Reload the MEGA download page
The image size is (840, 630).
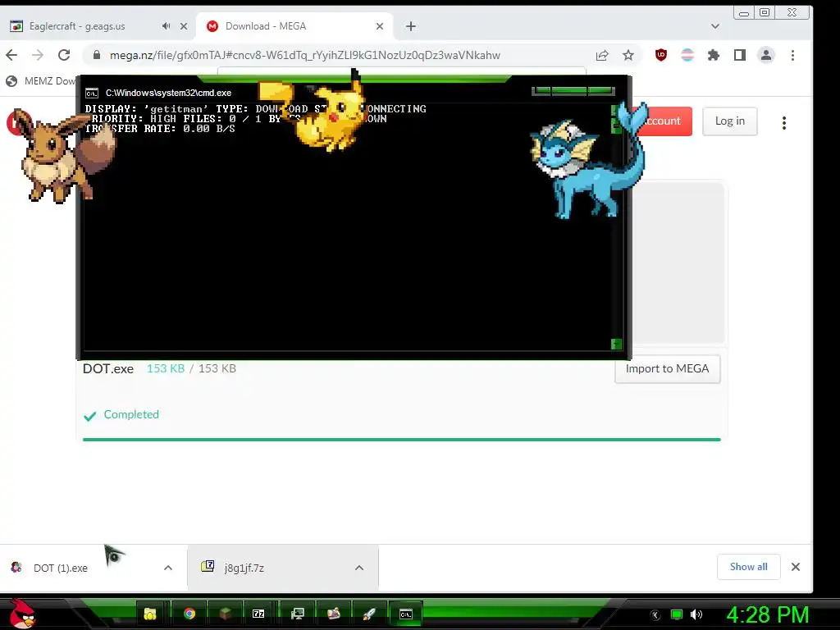click(64, 55)
